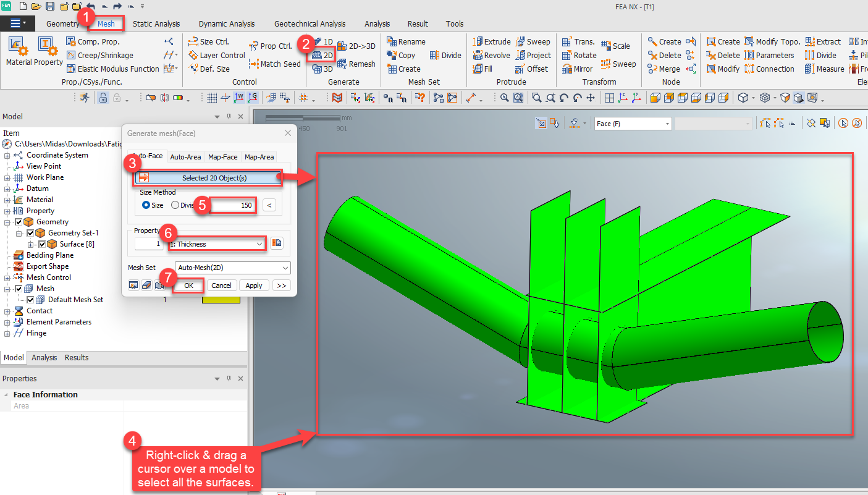Switch to the Map-Face tab
This screenshot has width=868, height=495.
pyautogui.click(x=222, y=156)
